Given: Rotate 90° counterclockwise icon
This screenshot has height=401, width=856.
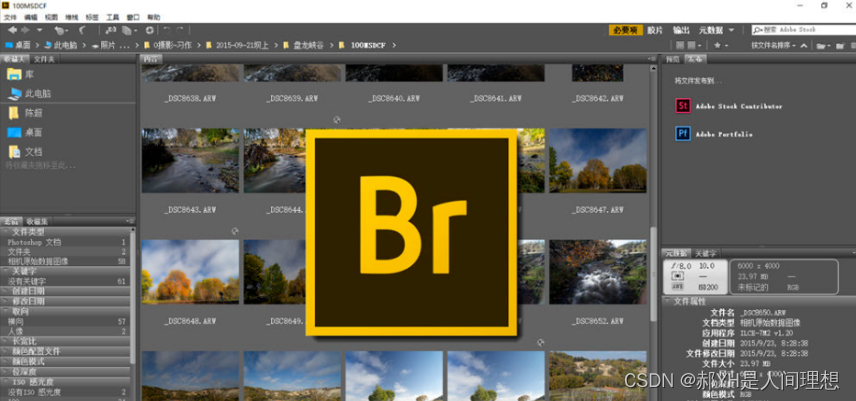Looking at the screenshot, I should click(167, 31).
